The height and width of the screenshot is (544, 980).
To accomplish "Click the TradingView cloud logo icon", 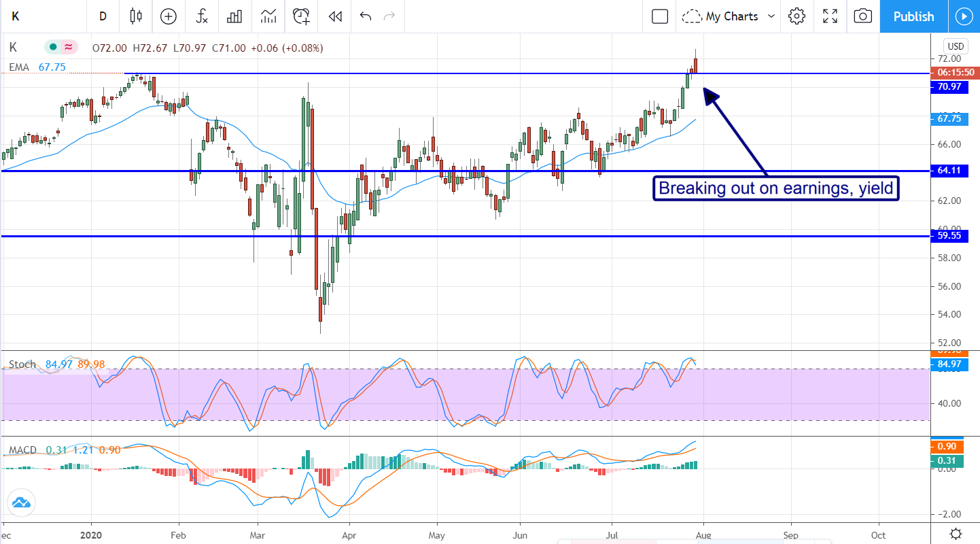I will [20, 503].
